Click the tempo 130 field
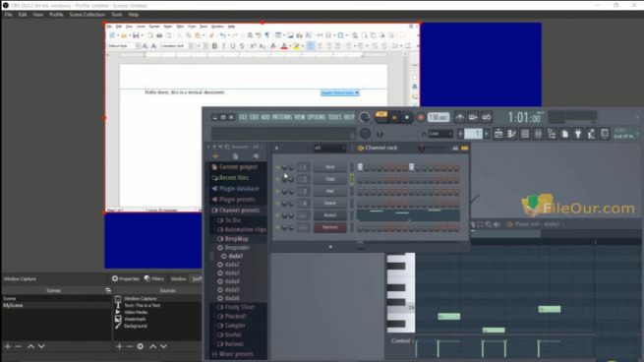The height and width of the screenshot is (362, 644). 439,117
